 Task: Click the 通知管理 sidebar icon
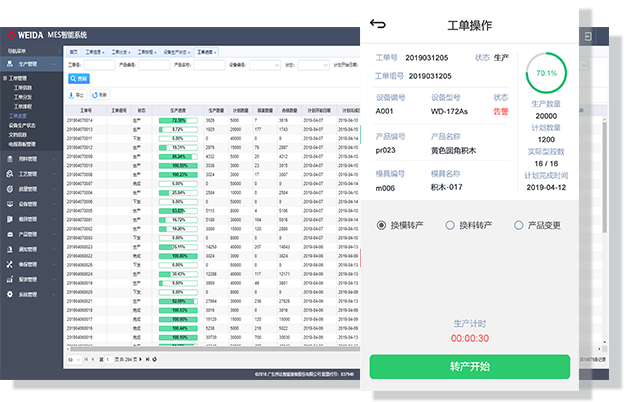point(10,249)
